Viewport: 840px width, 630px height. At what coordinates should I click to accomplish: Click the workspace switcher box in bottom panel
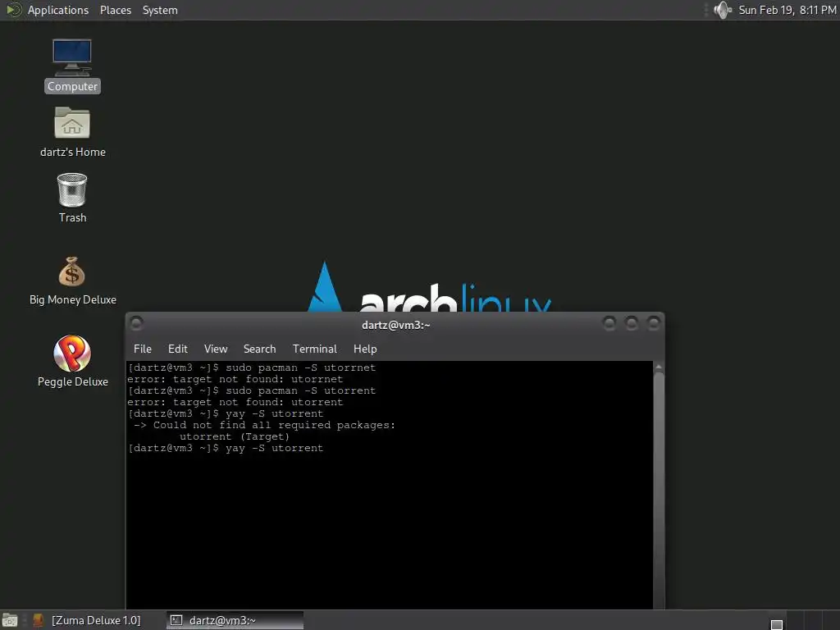point(776,624)
